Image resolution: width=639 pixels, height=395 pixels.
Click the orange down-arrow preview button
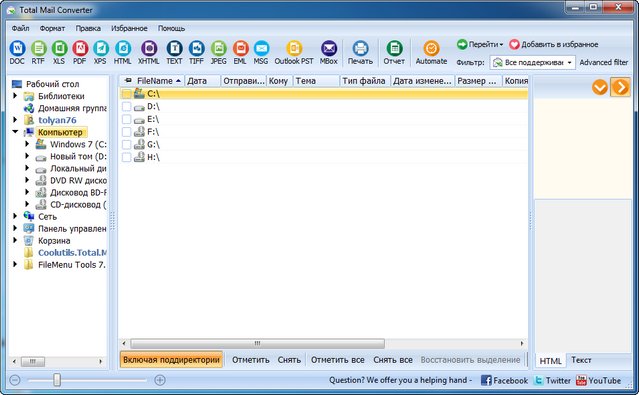click(x=600, y=87)
